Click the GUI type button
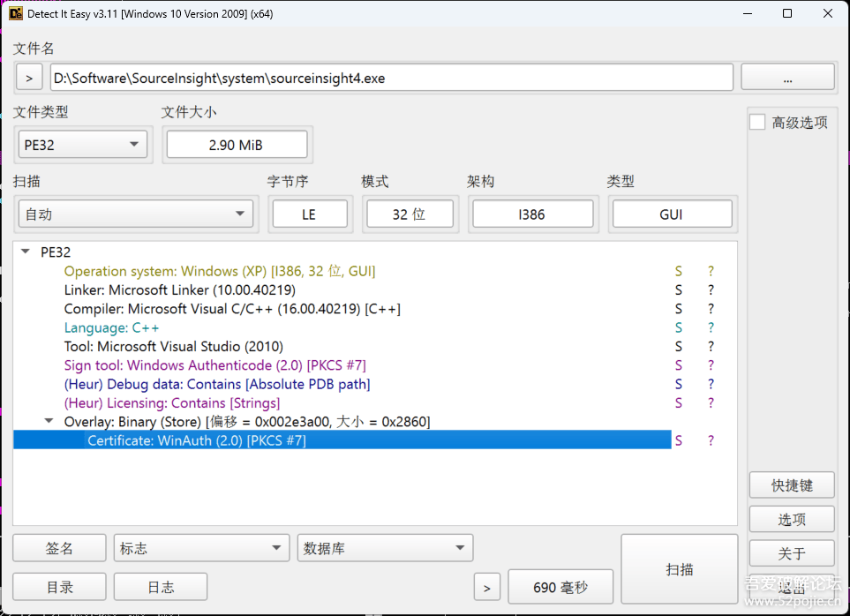This screenshot has height=616, width=850. (x=672, y=214)
